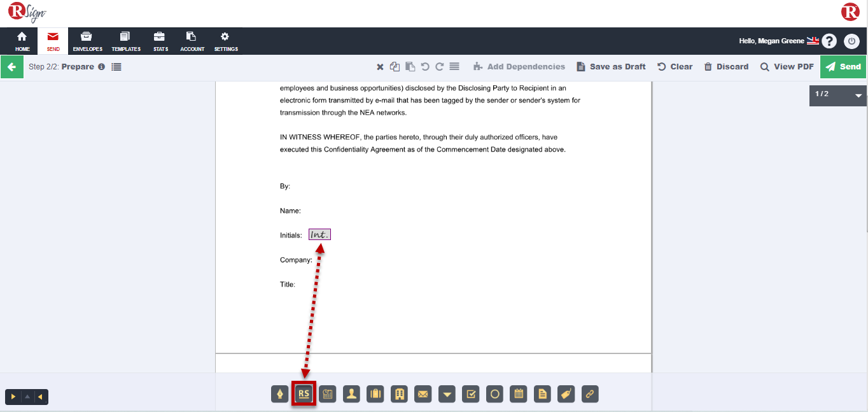Screen dimensions: 868x412
Task: Click the View PDF button
Action: (787, 67)
